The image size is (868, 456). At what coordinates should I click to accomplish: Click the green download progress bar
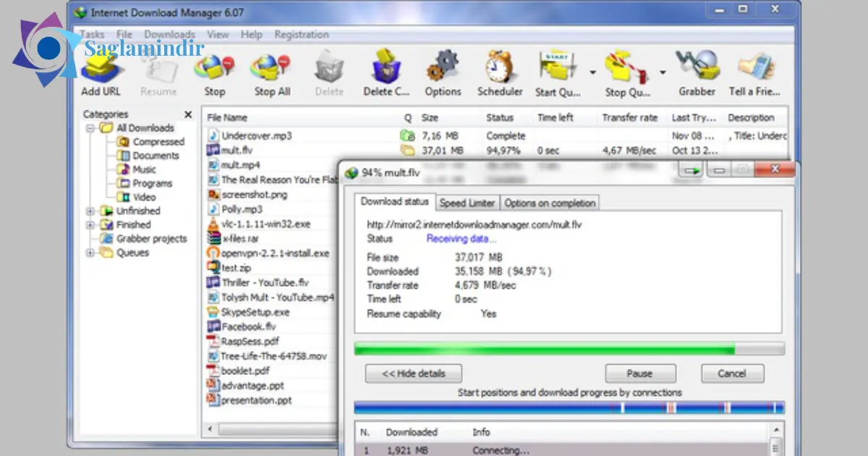(x=569, y=349)
